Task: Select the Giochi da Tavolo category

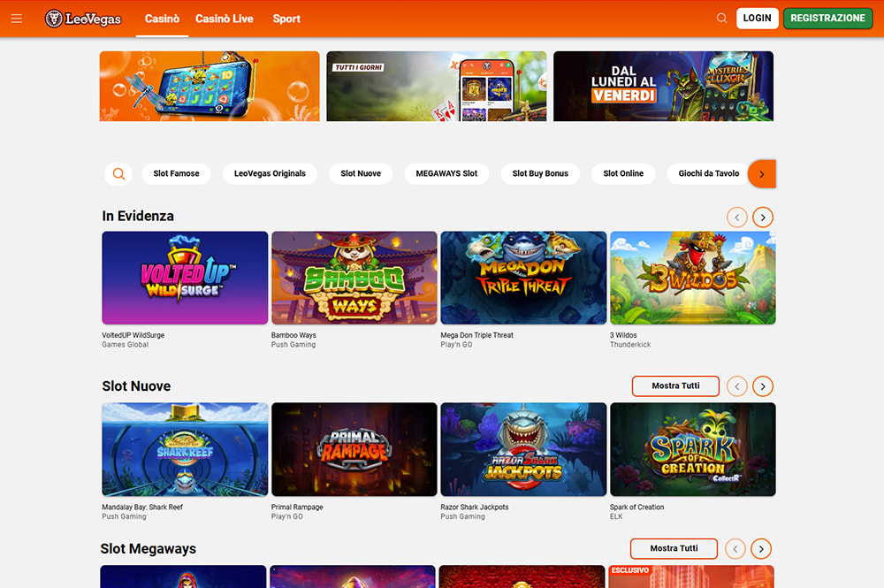Action: 708,173
